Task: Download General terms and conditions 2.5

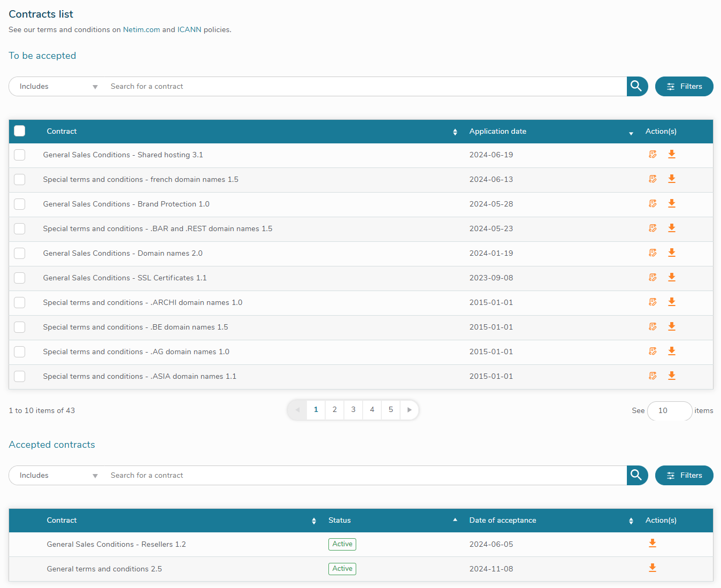Action: (x=653, y=568)
